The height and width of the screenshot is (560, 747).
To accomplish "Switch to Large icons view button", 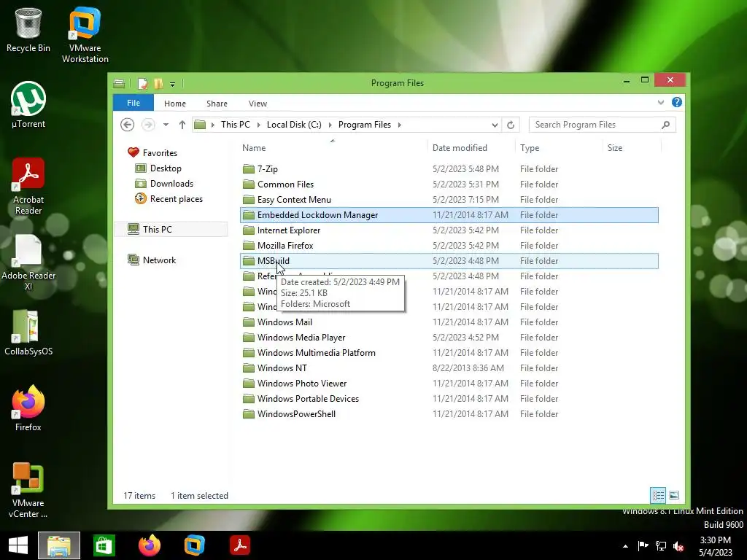I will (x=673, y=495).
